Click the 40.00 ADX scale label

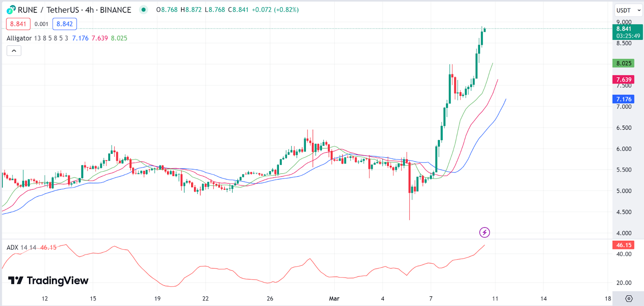[x=624, y=254]
